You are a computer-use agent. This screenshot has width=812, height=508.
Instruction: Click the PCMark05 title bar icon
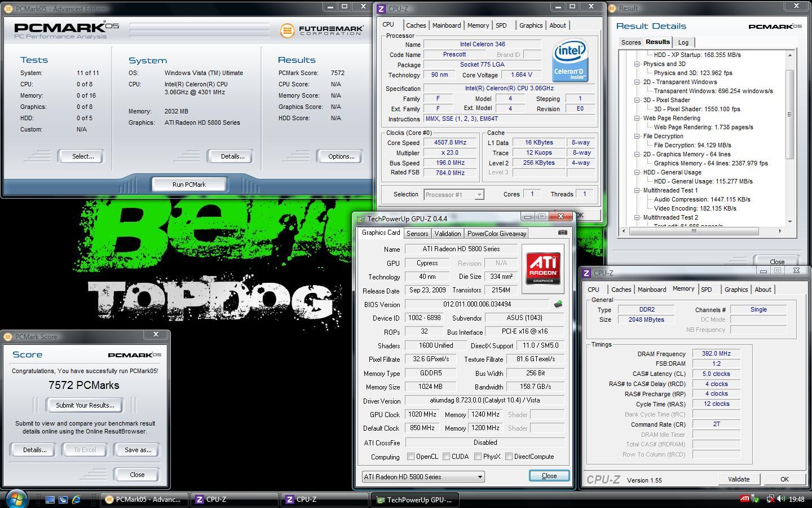8,9
